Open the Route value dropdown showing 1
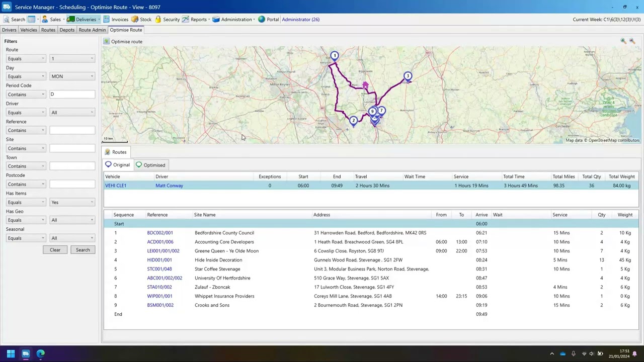Screen dimensions: 644x362 coord(72,59)
